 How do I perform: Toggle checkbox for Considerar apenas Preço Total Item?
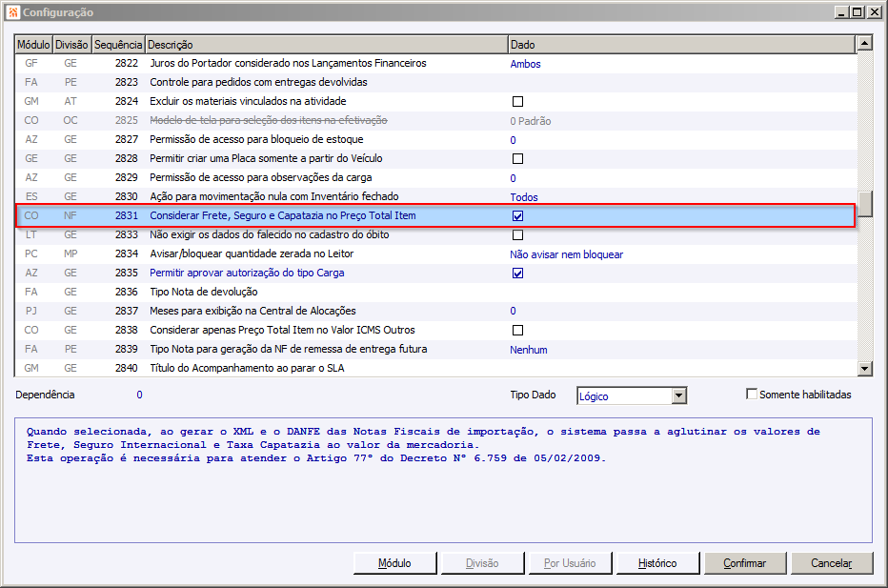click(517, 331)
